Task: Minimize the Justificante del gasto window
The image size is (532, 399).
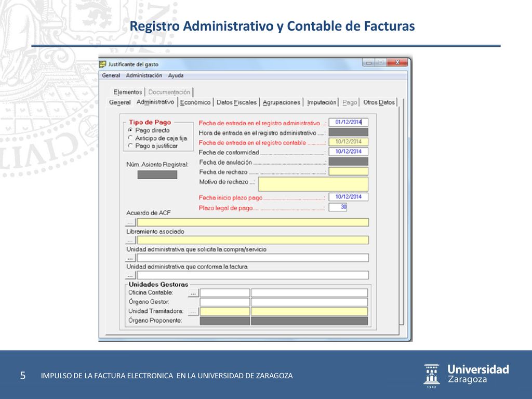Action: click(368, 63)
